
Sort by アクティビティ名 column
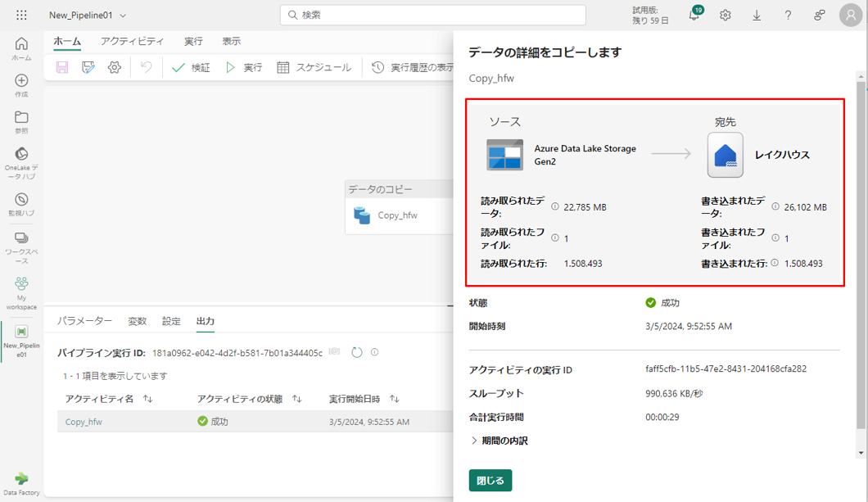coord(148,399)
